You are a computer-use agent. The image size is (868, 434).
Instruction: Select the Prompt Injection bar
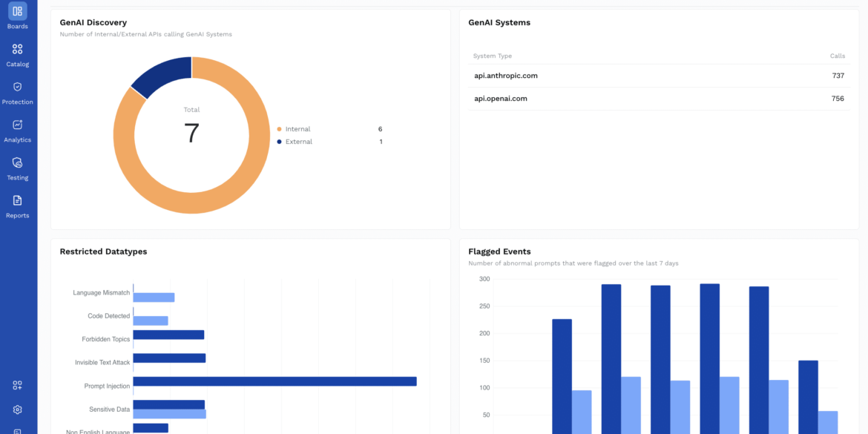(274, 381)
